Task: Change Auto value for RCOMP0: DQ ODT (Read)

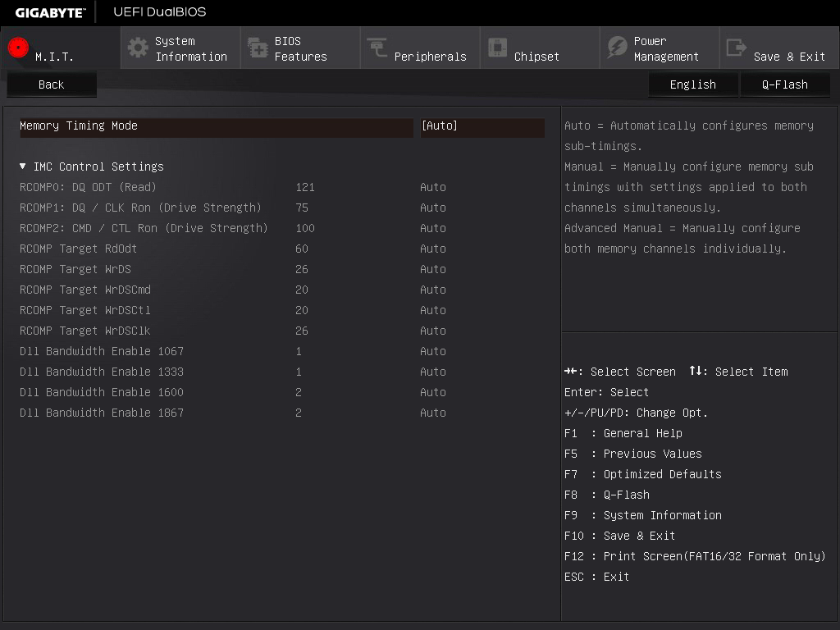Action: [433, 188]
